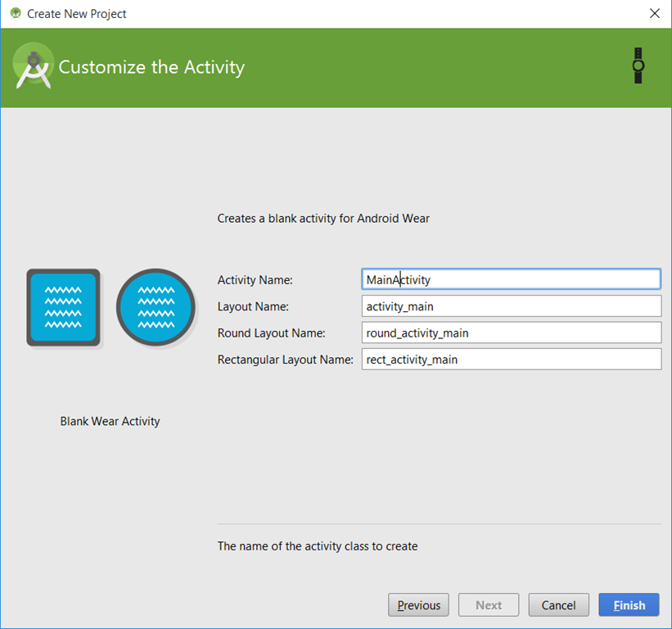Select the round watch preview image
Image resolution: width=672 pixels, height=629 pixels.
[156, 307]
